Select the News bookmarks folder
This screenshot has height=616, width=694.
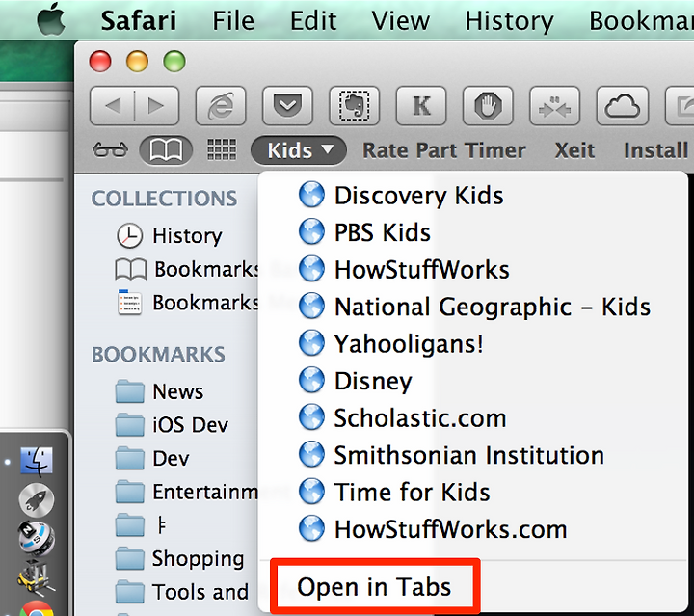pos(159,391)
